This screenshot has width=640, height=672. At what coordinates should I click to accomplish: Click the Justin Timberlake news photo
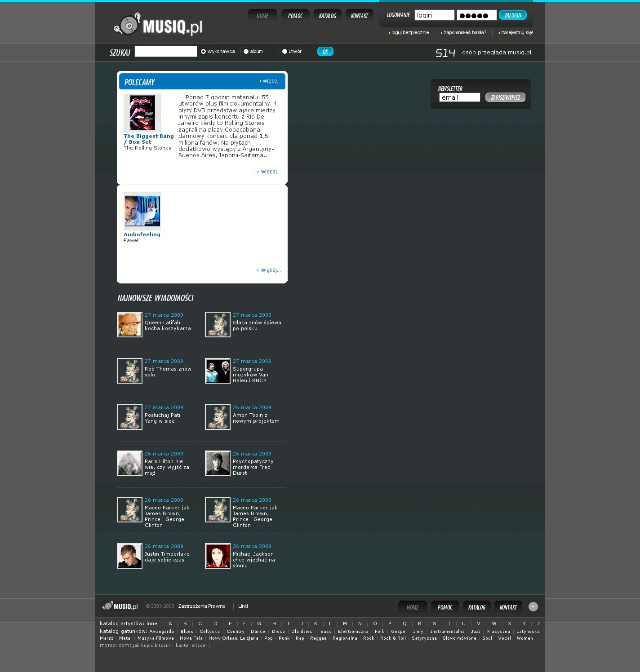[129, 556]
